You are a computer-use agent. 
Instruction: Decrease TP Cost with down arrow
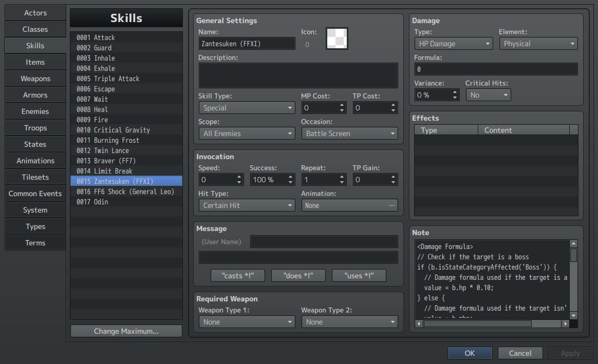(x=393, y=110)
